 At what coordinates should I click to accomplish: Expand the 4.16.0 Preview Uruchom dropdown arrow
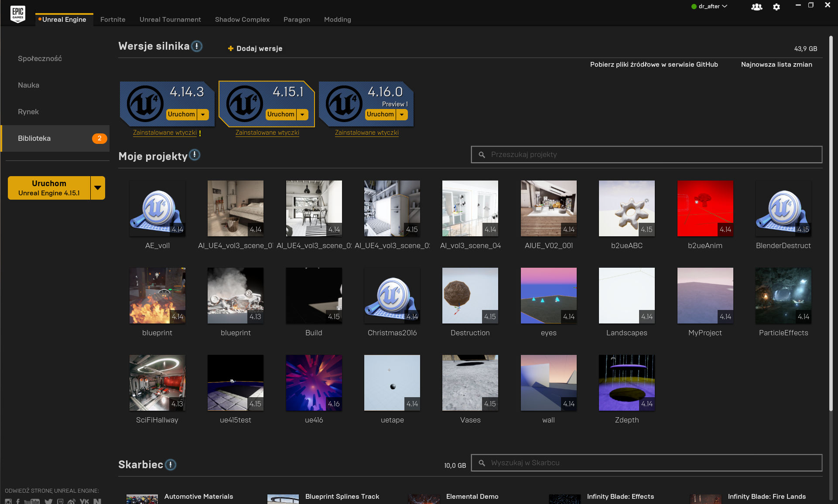402,115
